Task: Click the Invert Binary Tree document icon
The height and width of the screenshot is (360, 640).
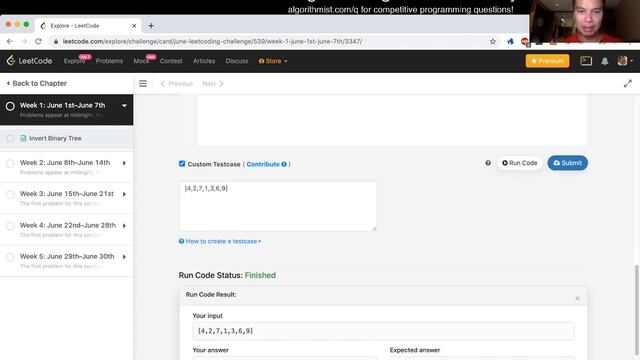Action: click(23, 138)
